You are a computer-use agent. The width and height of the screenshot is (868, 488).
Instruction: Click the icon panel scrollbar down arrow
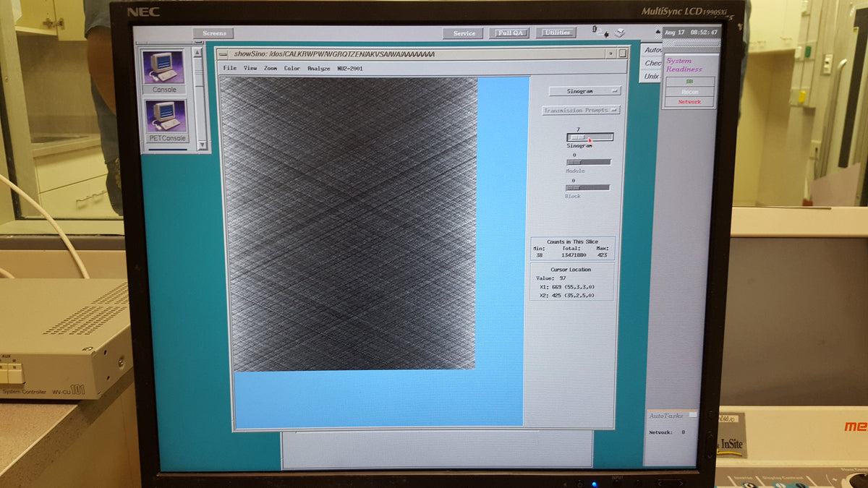(202, 145)
